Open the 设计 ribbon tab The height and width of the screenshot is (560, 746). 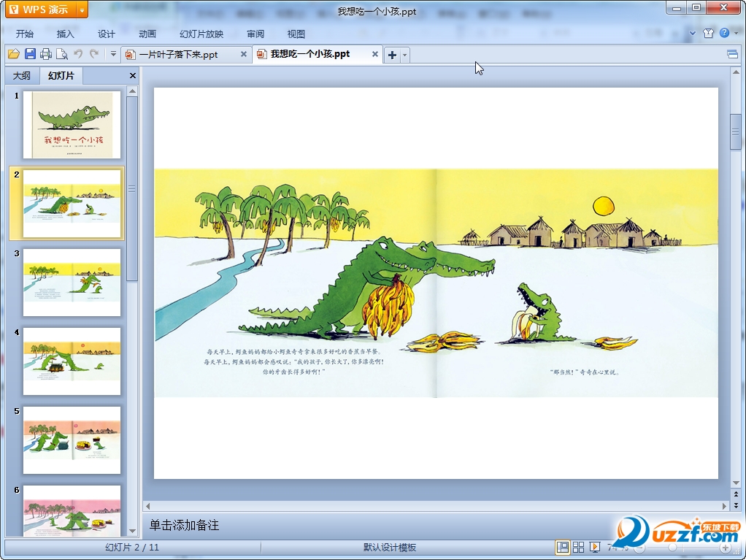(x=107, y=34)
